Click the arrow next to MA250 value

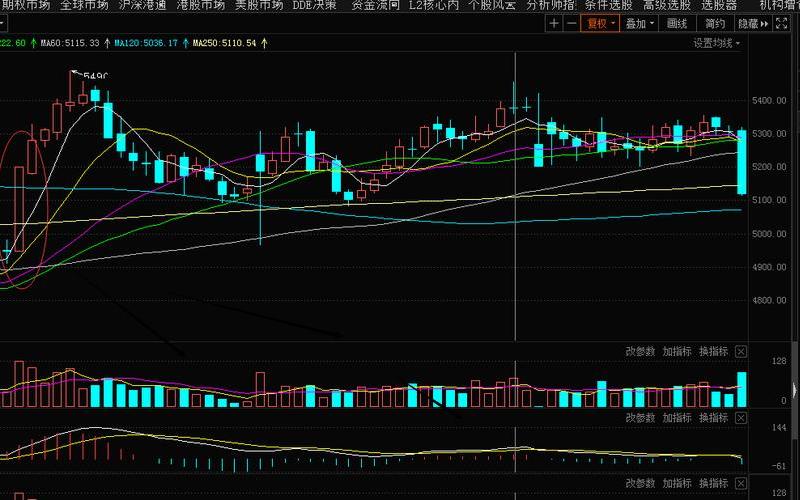point(264,43)
